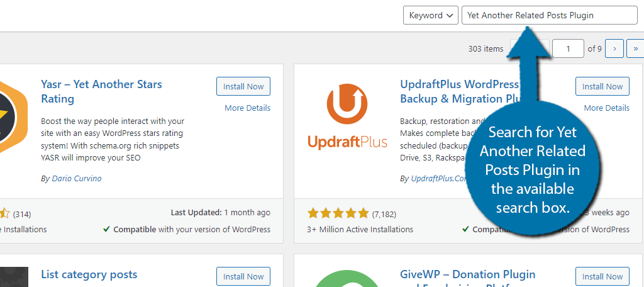Click 3+ Million Active Installations text
644x287 pixels.
360,229
